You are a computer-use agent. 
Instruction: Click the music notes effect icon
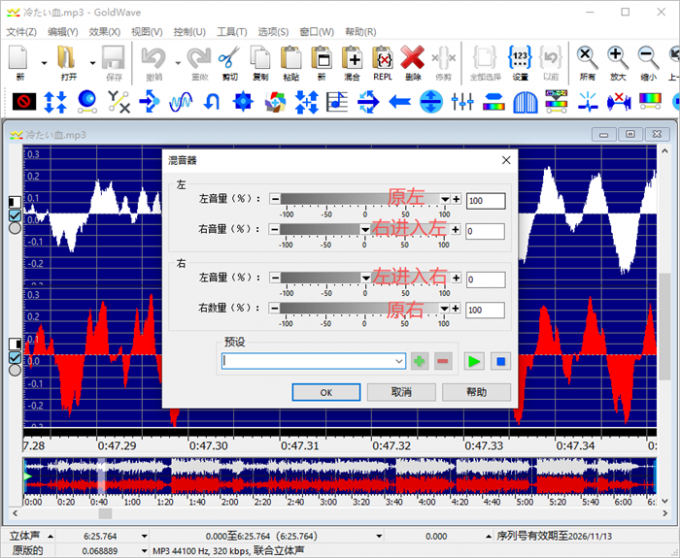337,102
